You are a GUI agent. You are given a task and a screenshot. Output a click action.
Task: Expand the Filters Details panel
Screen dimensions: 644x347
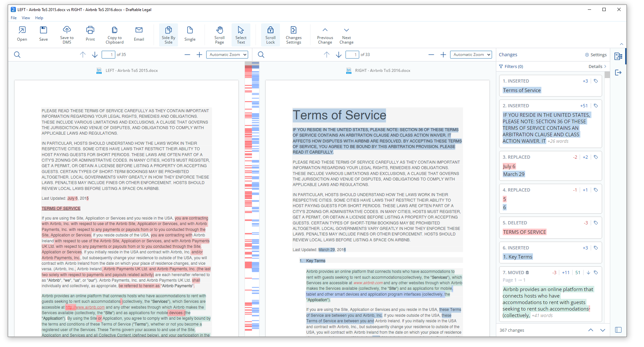(597, 67)
